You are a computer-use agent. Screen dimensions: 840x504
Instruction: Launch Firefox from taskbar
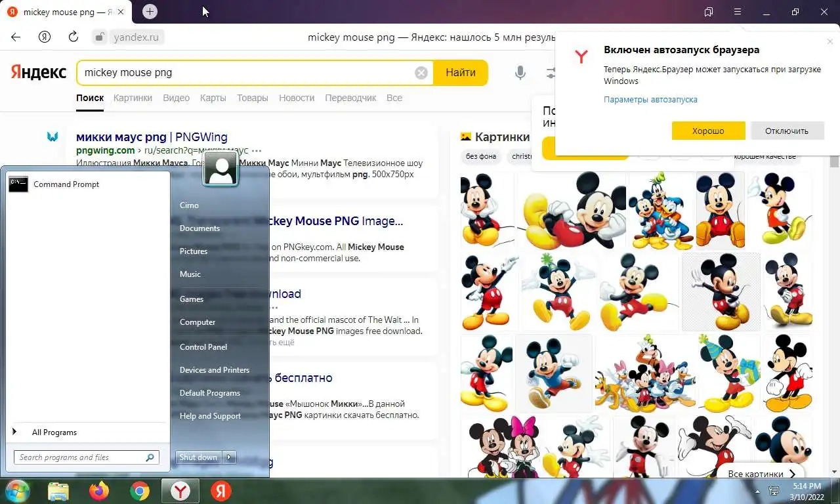coord(99,491)
